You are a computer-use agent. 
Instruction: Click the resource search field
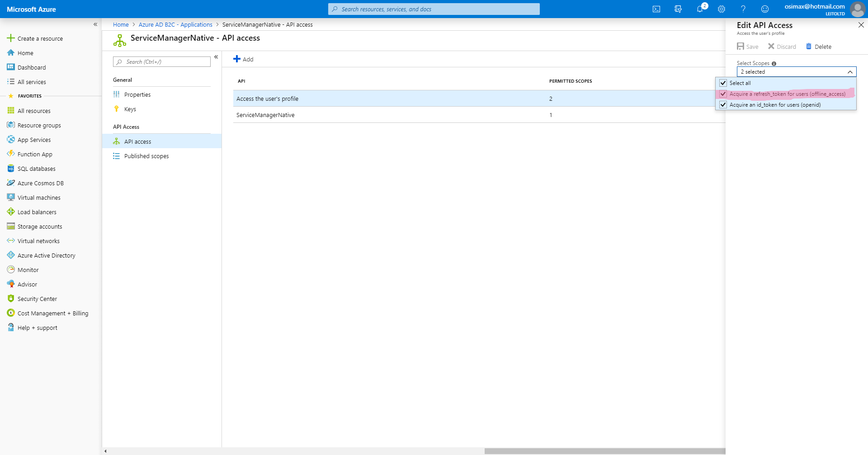point(434,9)
